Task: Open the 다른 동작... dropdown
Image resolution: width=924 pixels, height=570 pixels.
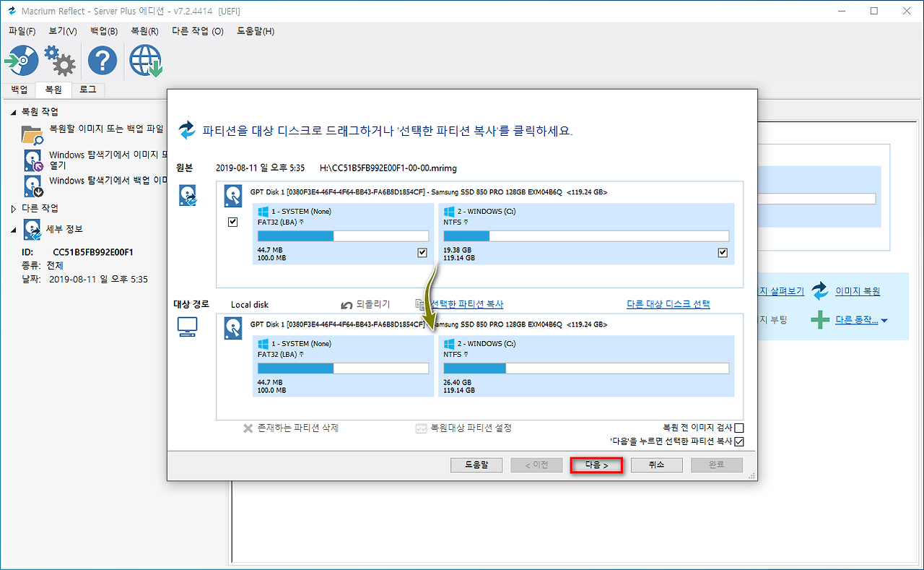Action: [x=861, y=320]
